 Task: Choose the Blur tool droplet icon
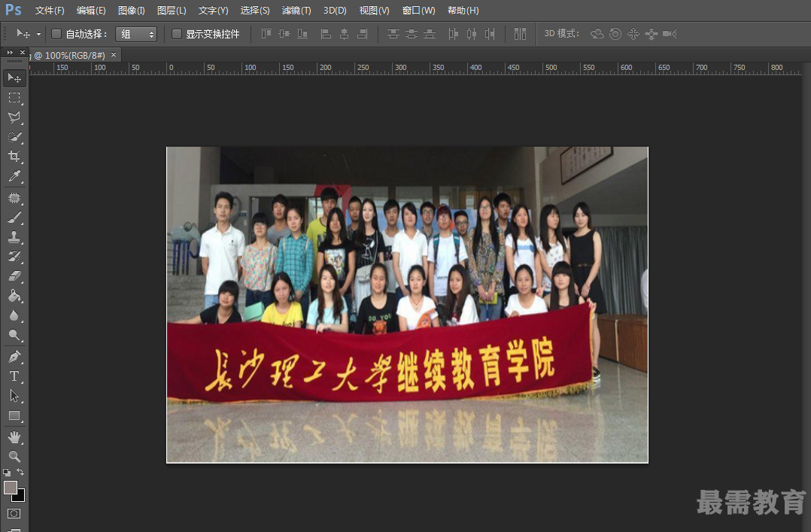[14, 316]
